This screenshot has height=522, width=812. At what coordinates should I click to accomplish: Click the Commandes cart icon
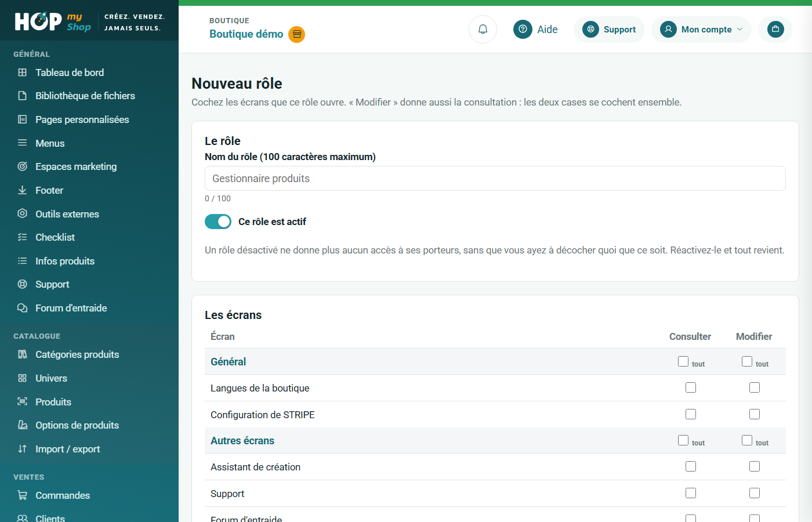(23, 495)
